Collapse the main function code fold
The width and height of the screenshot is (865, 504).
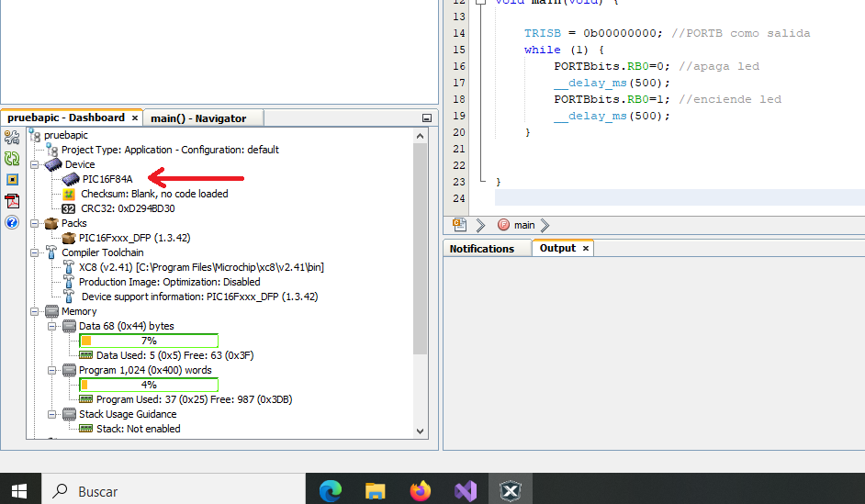click(x=481, y=2)
